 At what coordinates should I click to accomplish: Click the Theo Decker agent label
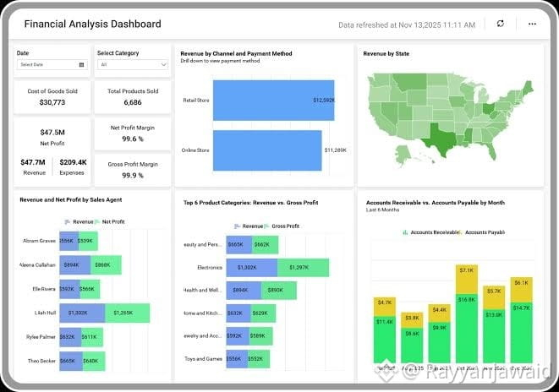point(41,361)
